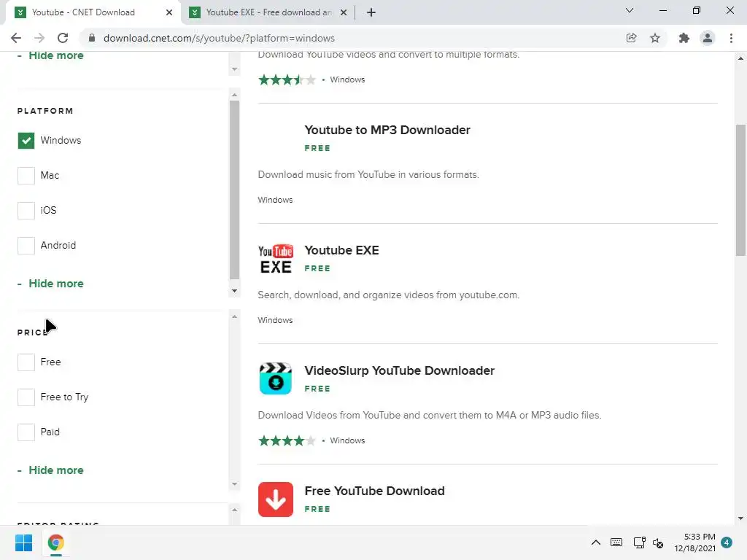This screenshot has width=747, height=560.
Task: Open the Youtube to MP3 Downloader listing
Action: [387, 130]
